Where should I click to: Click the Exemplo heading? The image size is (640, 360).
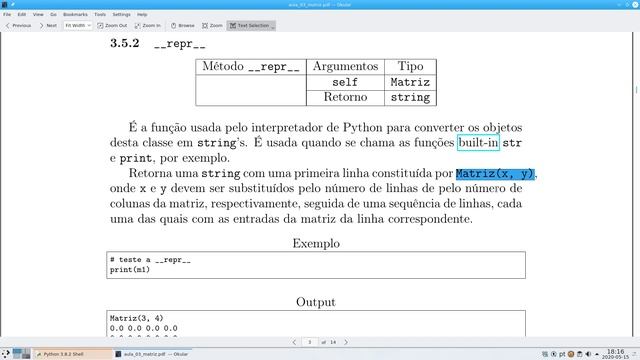click(x=316, y=243)
